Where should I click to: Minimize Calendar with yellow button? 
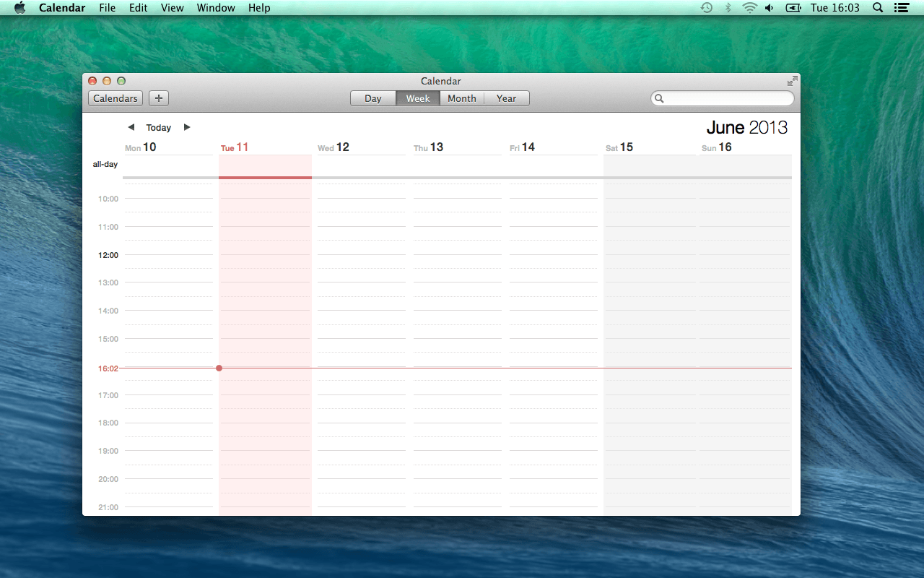107,81
